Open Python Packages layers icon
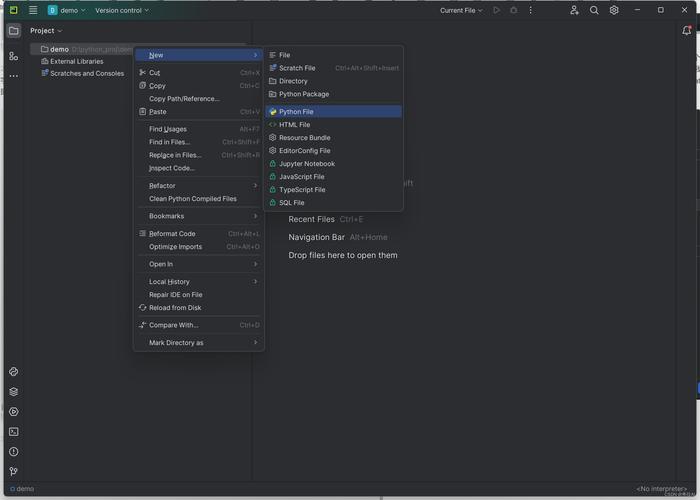 point(14,392)
